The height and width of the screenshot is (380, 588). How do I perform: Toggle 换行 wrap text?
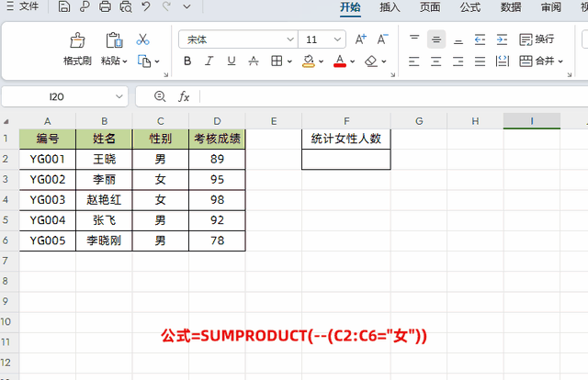click(537, 39)
